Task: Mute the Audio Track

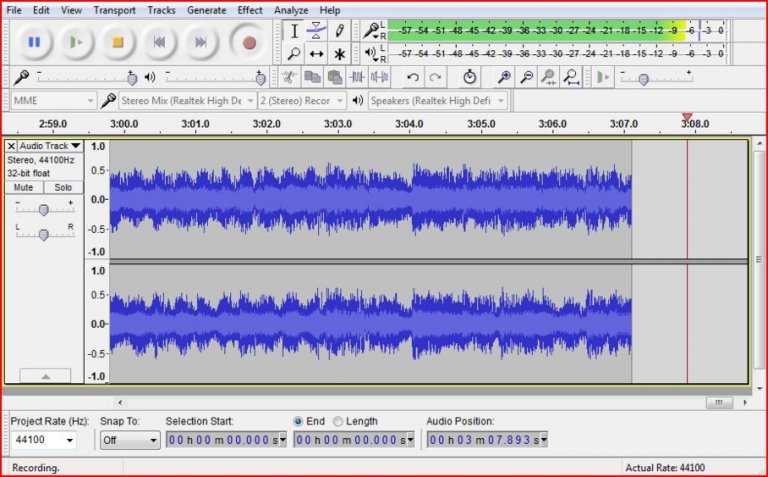Action: pyautogui.click(x=24, y=187)
